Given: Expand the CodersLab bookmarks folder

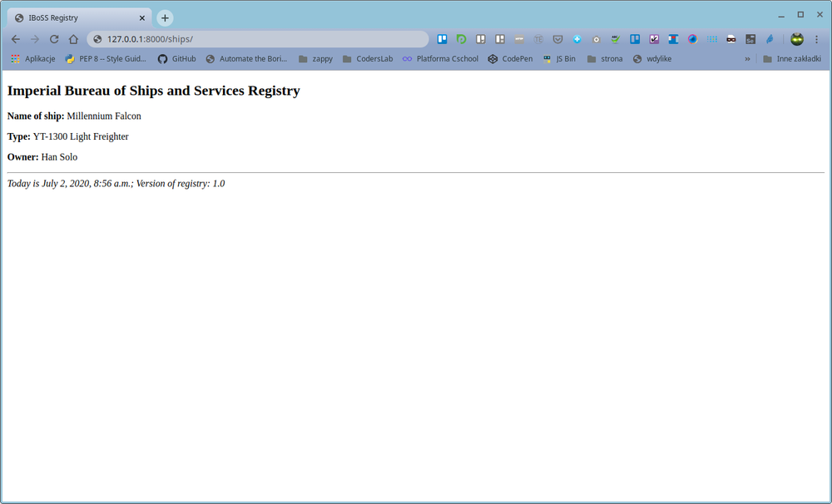Looking at the screenshot, I should (x=368, y=59).
